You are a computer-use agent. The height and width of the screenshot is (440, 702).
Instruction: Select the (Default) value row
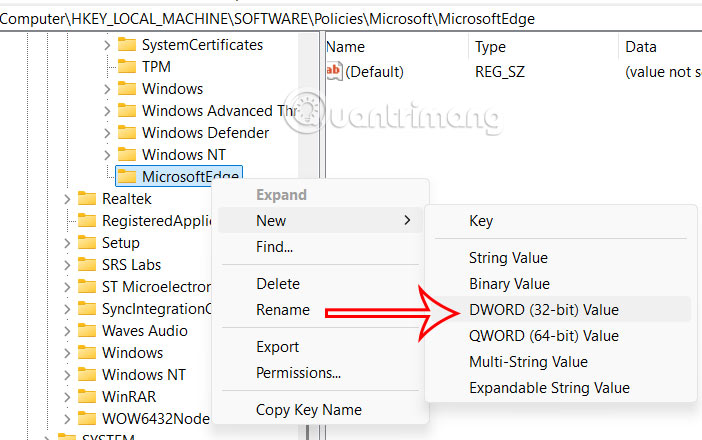(514, 72)
